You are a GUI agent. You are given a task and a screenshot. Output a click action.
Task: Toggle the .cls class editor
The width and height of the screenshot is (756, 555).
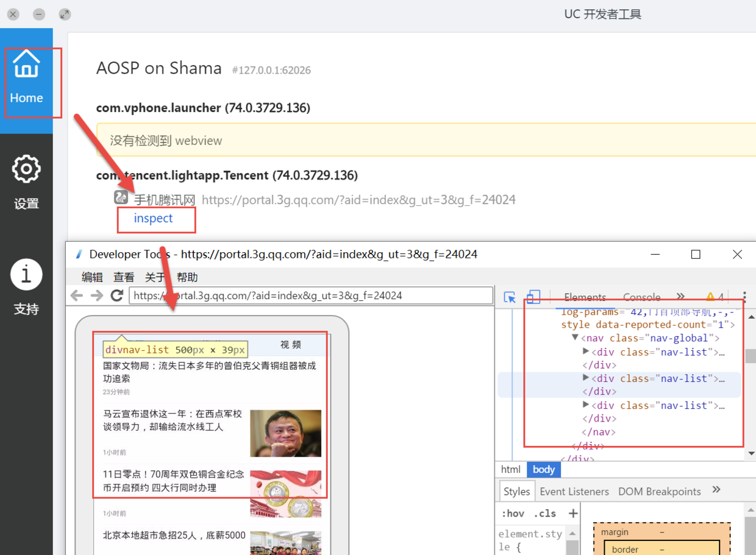tap(544, 514)
